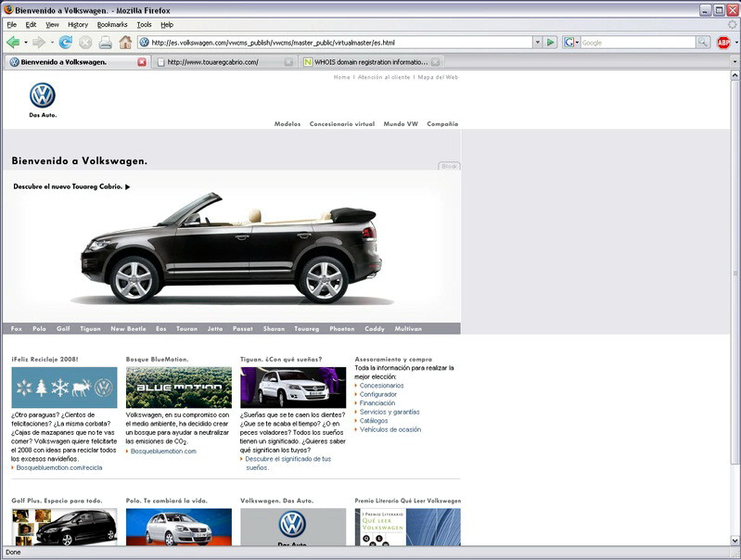Click the Modelos navigation item
741x560 pixels.
pyautogui.click(x=287, y=124)
